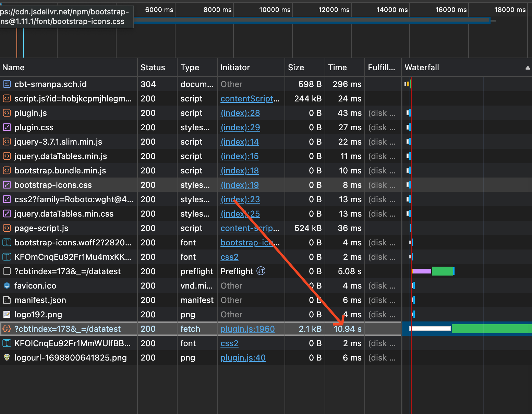532x414 pixels.
Task: Click the stylesheet icon next to plugin.css
Action: [7, 127]
